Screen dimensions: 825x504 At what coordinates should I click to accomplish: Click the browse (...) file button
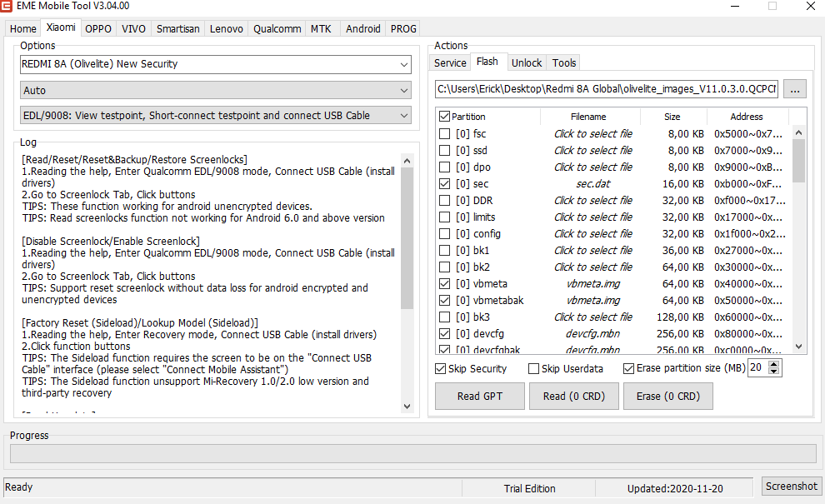tap(794, 88)
